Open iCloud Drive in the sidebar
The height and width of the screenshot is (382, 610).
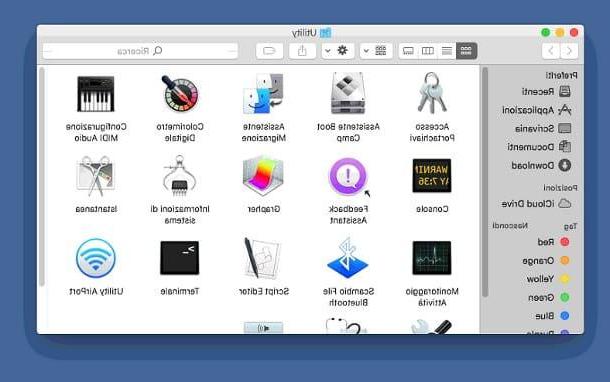(x=536, y=203)
